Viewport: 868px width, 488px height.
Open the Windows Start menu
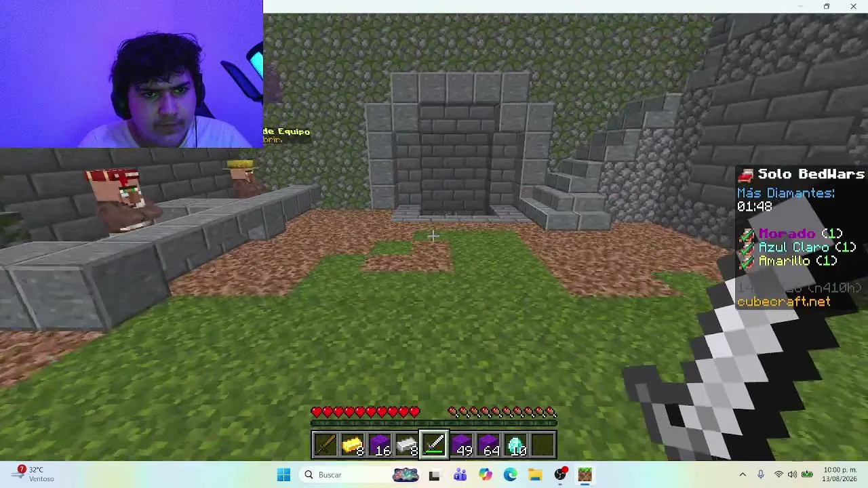click(283, 474)
